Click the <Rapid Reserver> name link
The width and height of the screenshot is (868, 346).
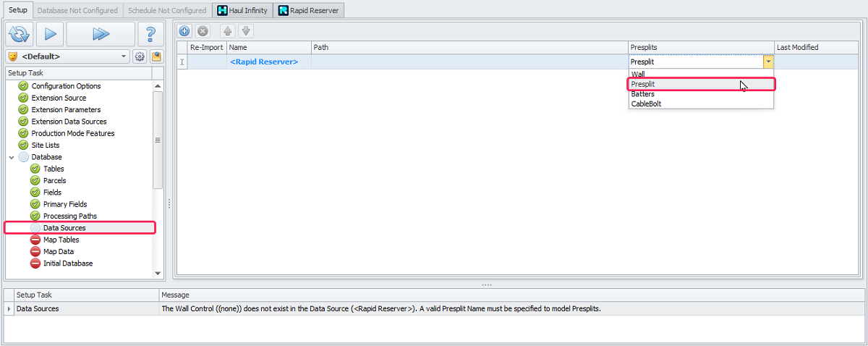[264, 62]
